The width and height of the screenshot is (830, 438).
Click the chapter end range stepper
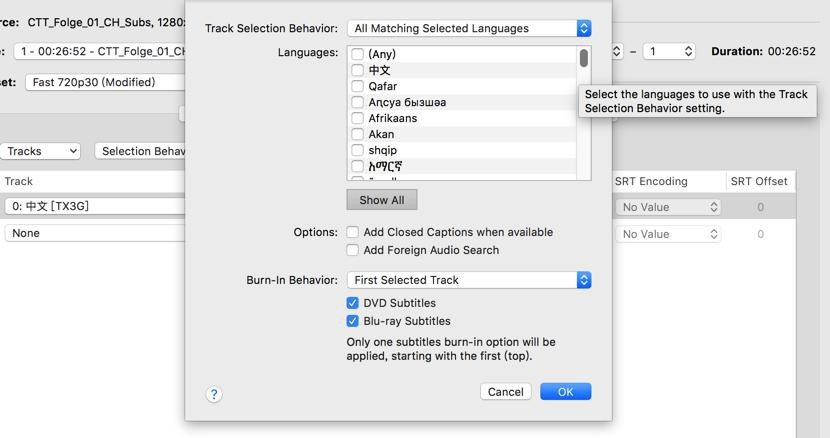point(688,51)
